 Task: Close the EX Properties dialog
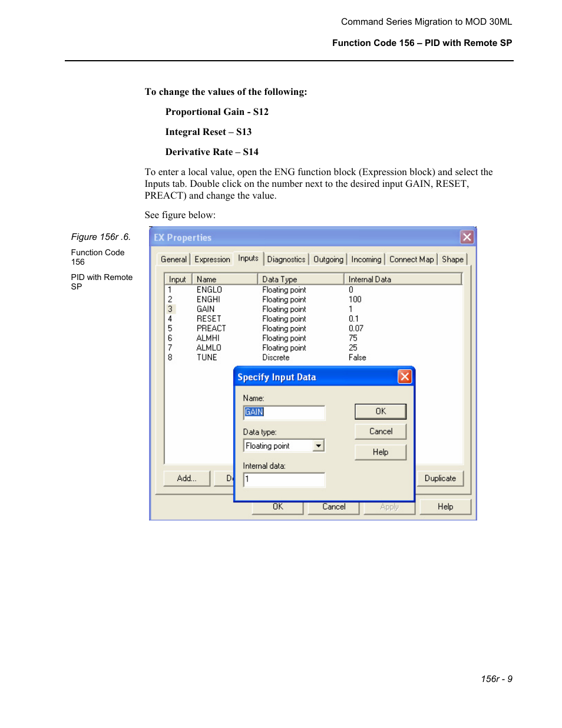467,237
